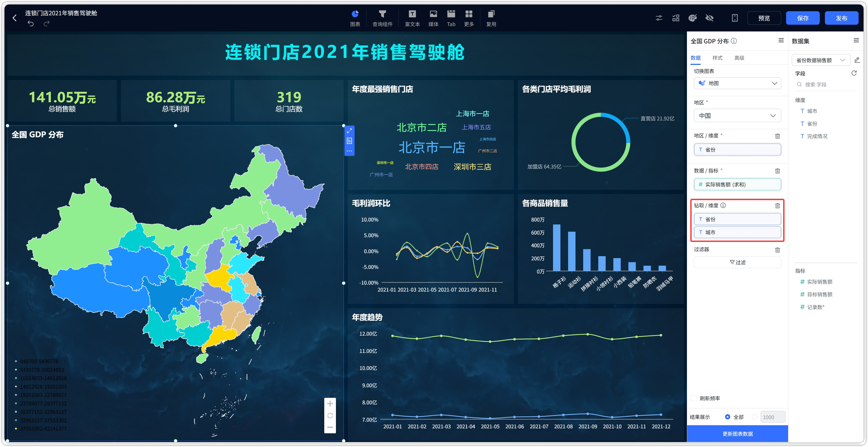Screen dimensions: 868x447
Task: Open the 媒体 media tool
Action: tap(433, 18)
